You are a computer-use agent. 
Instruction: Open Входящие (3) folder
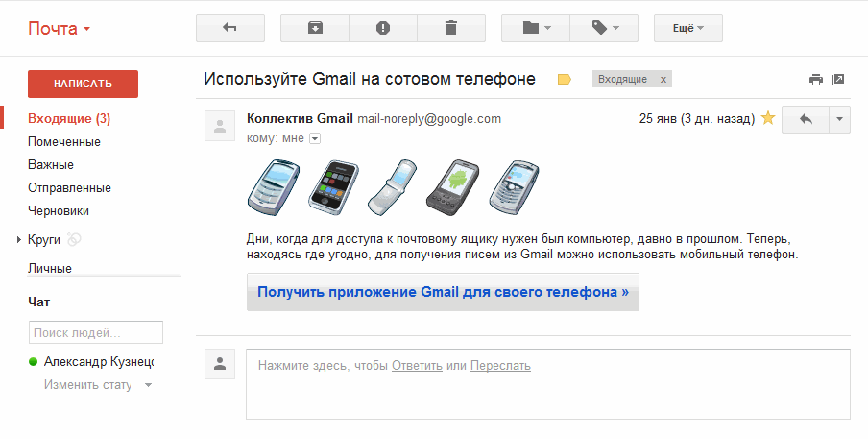tap(69, 118)
